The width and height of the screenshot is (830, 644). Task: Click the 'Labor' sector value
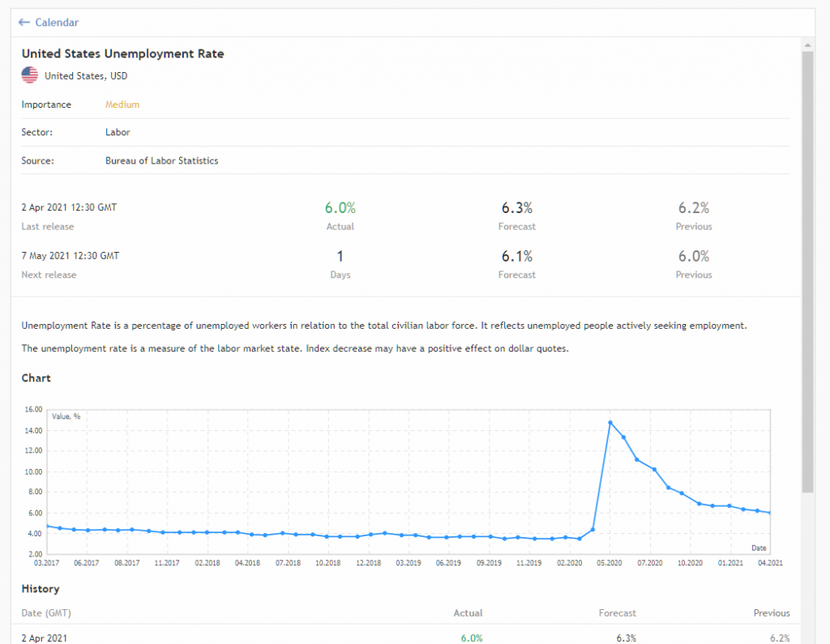tap(118, 132)
